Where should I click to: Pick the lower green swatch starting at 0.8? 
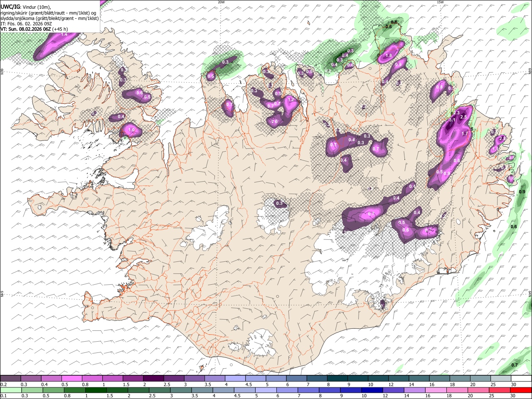click(74, 390)
